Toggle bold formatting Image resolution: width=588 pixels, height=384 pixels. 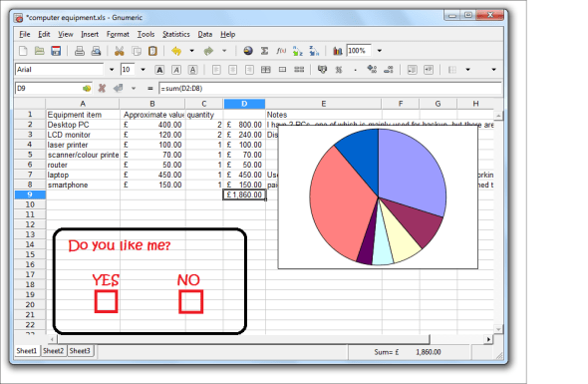coord(159,70)
